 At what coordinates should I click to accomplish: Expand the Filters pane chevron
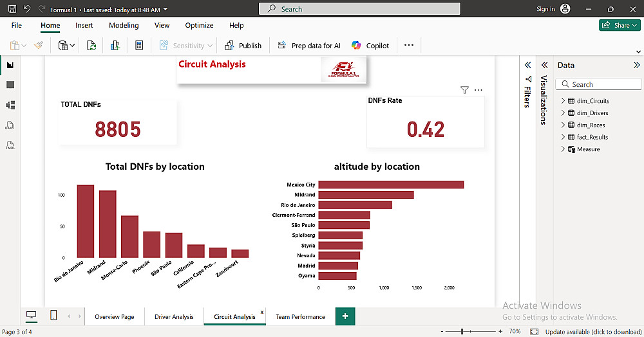pyautogui.click(x=528, y=65)
